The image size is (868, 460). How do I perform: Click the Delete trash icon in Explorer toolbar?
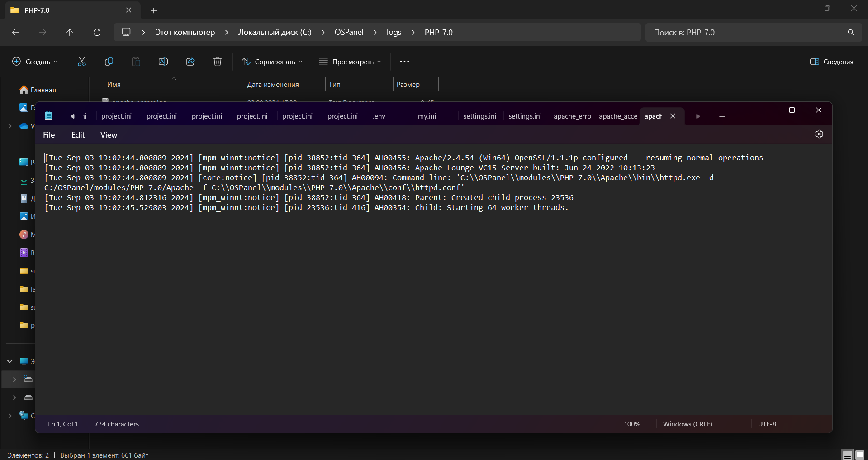[218, 62]
